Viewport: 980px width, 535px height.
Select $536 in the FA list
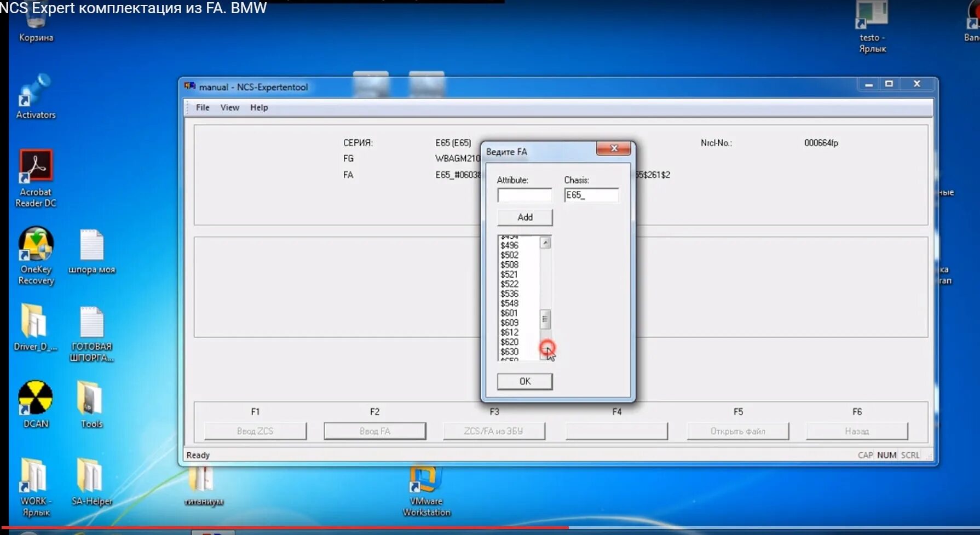[x=510, y=294]
